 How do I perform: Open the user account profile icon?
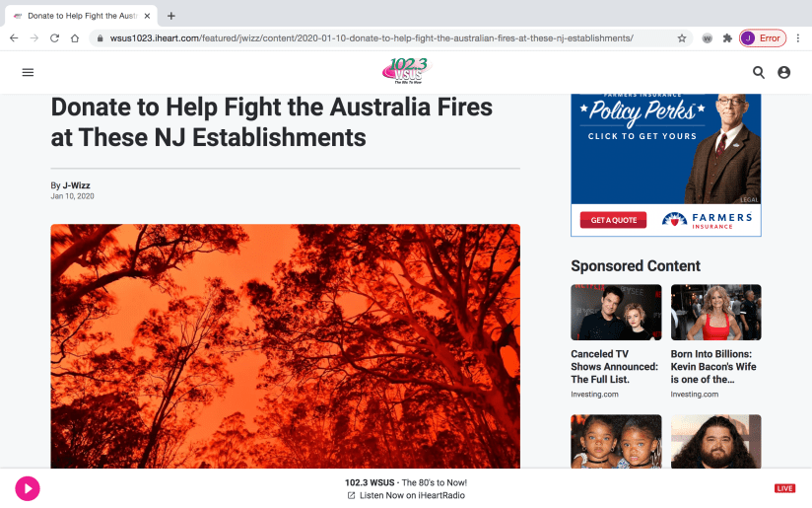(784, 73)
